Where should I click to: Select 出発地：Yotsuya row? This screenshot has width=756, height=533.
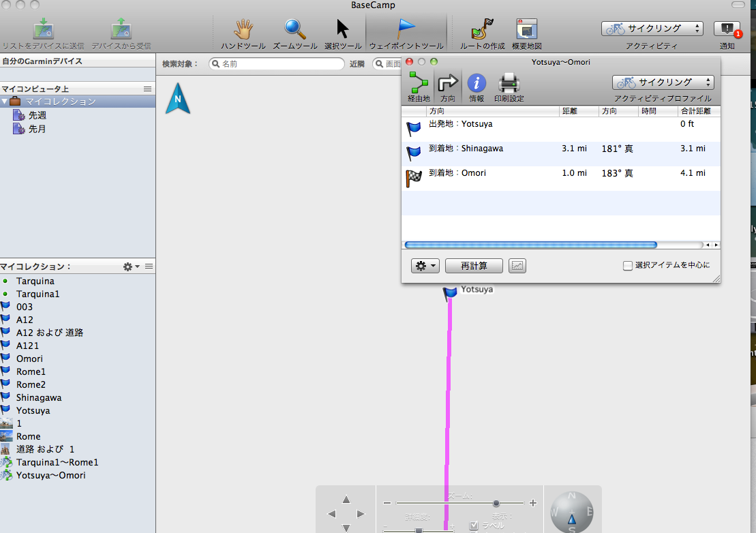coord(561,129)
